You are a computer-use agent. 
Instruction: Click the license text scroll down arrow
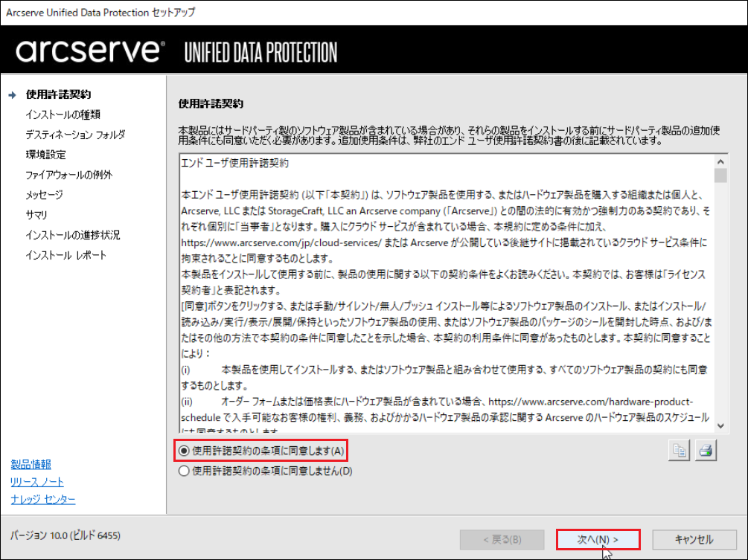[720, 425]
